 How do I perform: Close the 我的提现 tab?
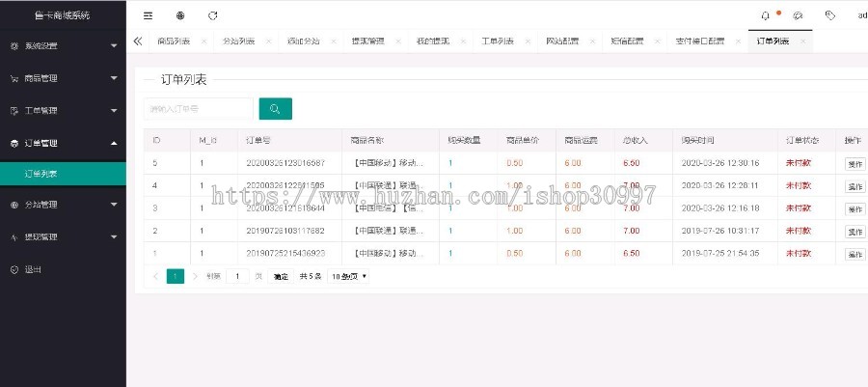point(463,41)
